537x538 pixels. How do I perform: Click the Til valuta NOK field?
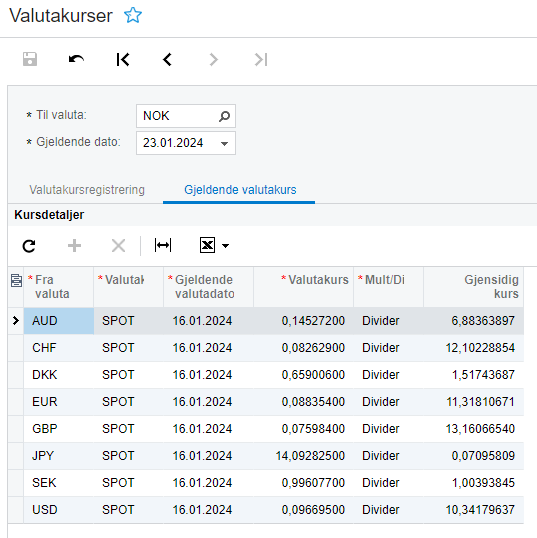pos(186,116)
